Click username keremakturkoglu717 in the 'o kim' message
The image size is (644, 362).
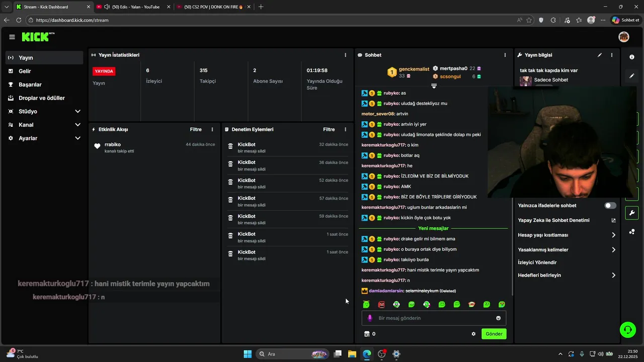click(x=383, y=145)
